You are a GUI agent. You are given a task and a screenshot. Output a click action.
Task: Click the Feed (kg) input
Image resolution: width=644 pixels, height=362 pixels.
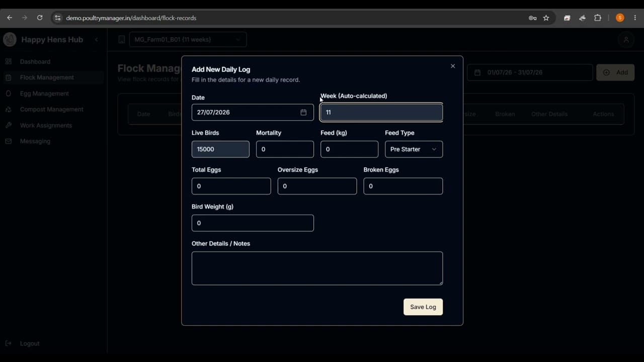349,149
